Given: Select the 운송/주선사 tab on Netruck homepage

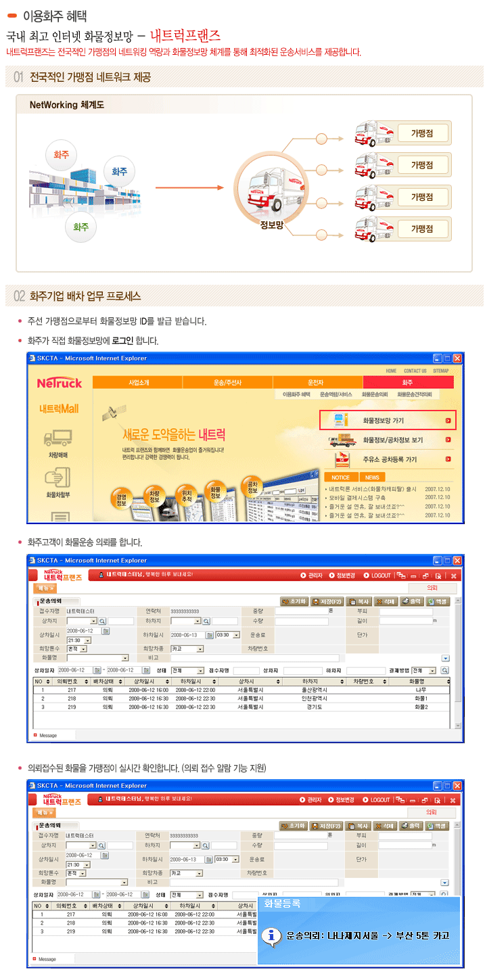Looking at the screenshot, I should pyautogui.click(x=227, y=382).
